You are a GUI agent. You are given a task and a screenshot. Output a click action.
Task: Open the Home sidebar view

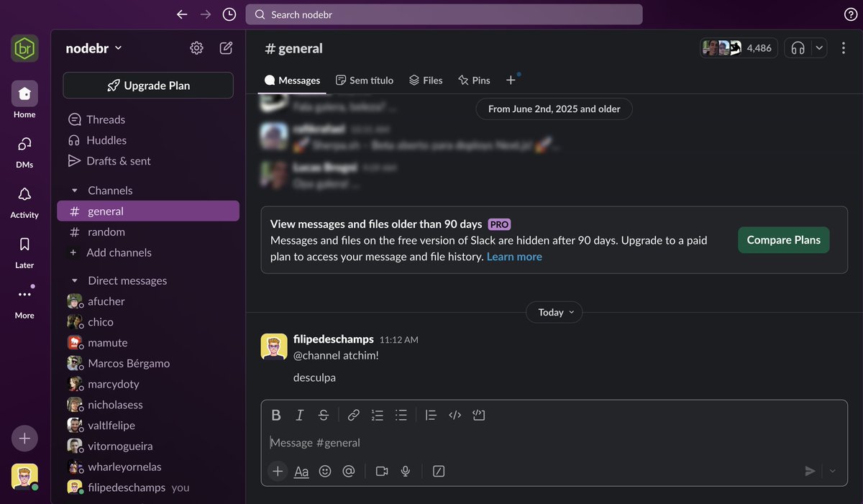pos(24,100)
